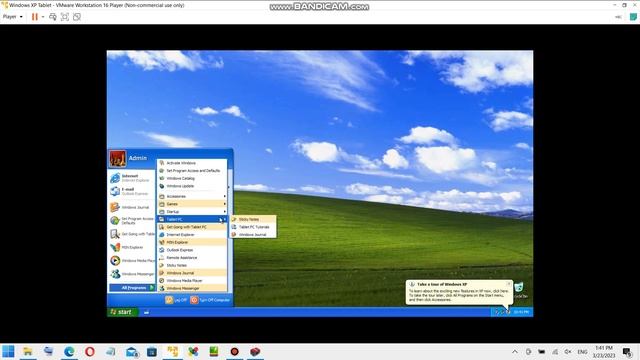Screen dimensions: 640x360
Task: Launch Windows Journal from the Start menu left pane
Action: click(131, 207)
